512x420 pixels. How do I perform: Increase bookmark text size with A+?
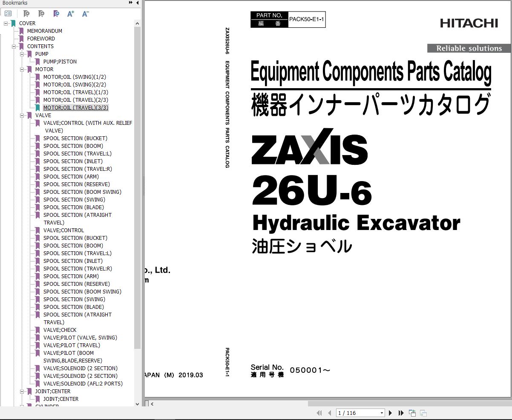point(71,14)
